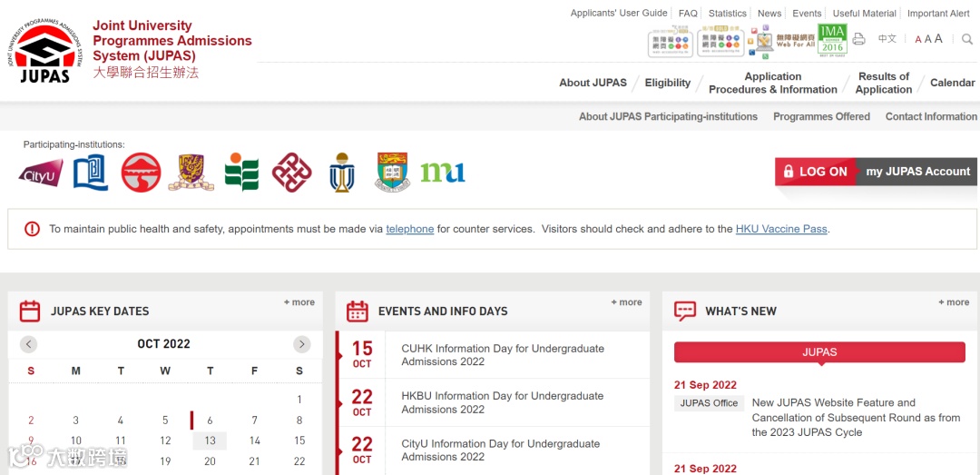Open the Calendar menu
Screen dimensions: 980x475
click(953, 83)
